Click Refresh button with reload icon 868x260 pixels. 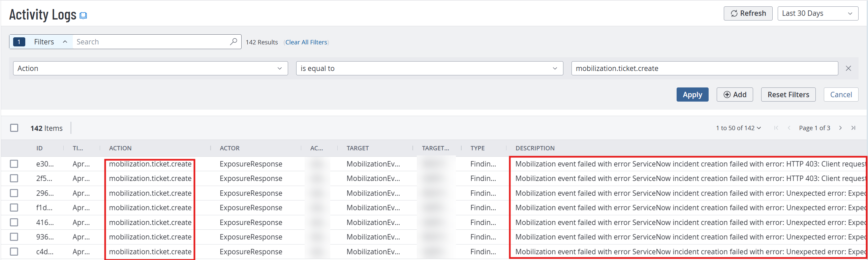point(748,13)
